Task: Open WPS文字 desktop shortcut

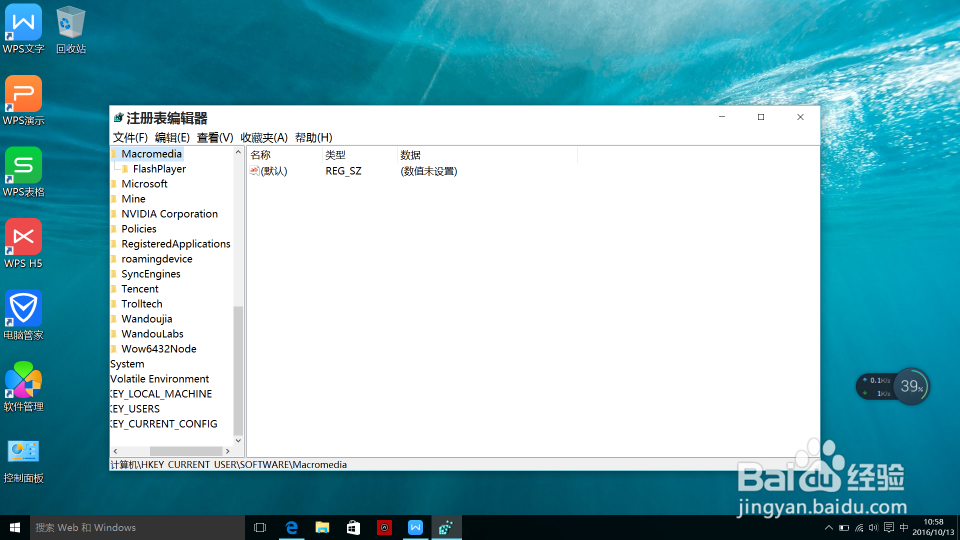Action: 23,28
